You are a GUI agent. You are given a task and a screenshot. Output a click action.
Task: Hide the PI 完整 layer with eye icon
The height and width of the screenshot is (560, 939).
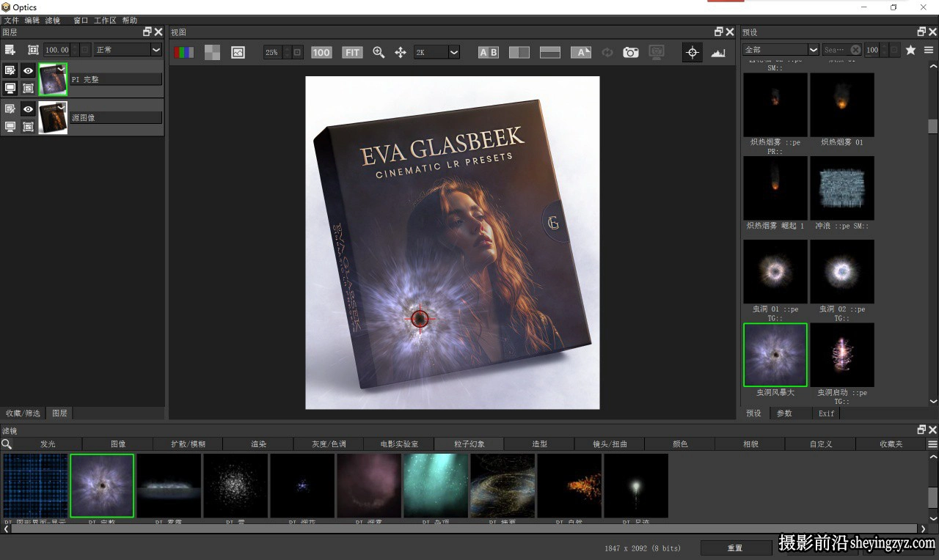[28, 71]
